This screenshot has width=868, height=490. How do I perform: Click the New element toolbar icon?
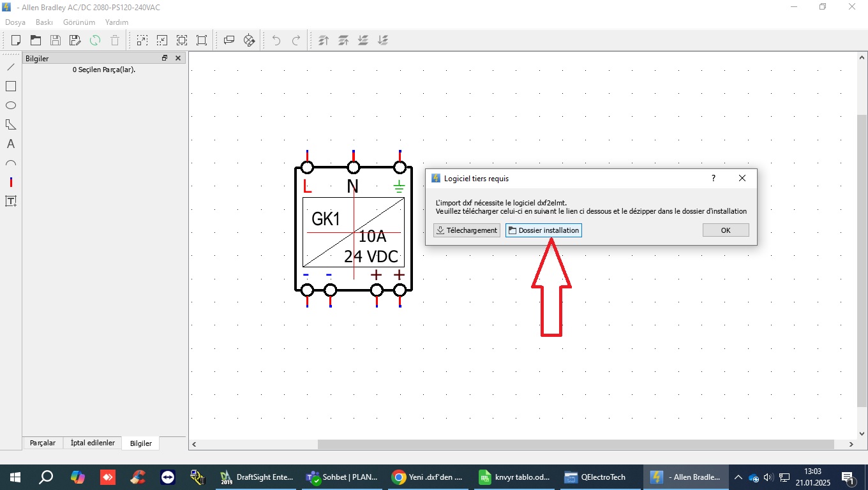tap(16, 40)
